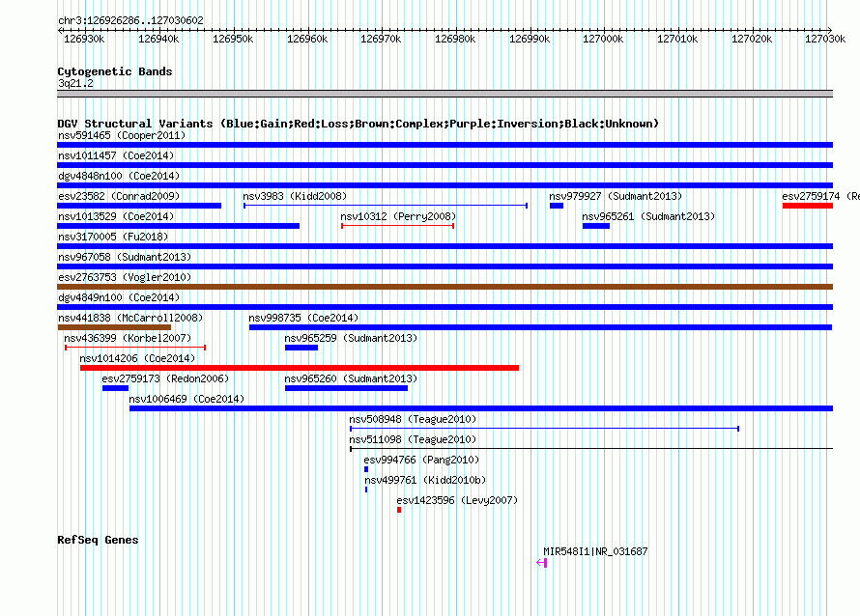The width and height of the screenshot is (860, 616).
Task: Click the 127000k ruler tick label
Action: point(603,39)
